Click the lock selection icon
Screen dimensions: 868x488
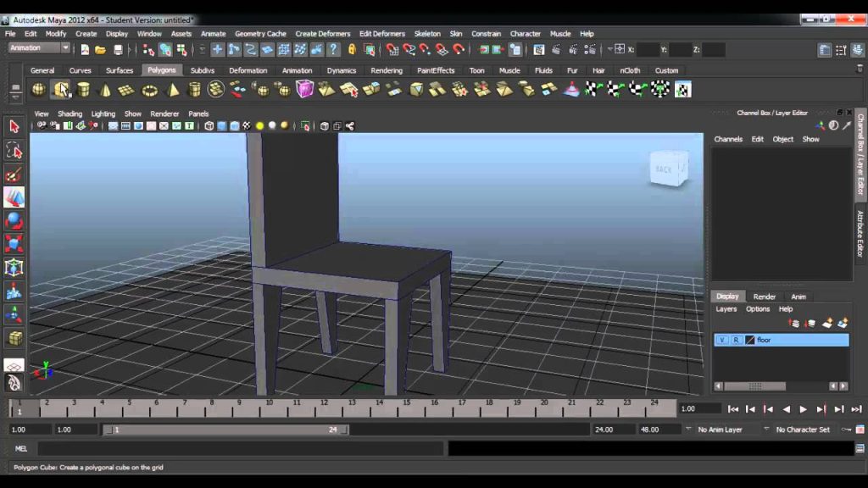click(352, 50)
